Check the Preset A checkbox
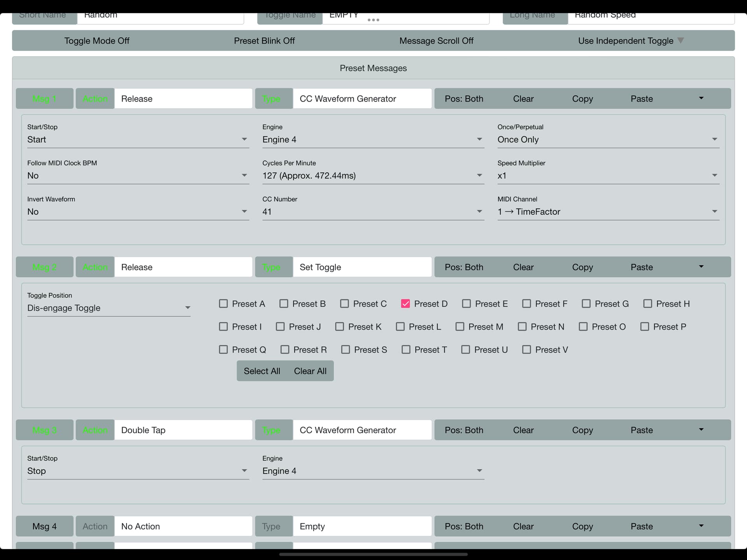Viewport: 747px width, 560px height. pos(223,304)
